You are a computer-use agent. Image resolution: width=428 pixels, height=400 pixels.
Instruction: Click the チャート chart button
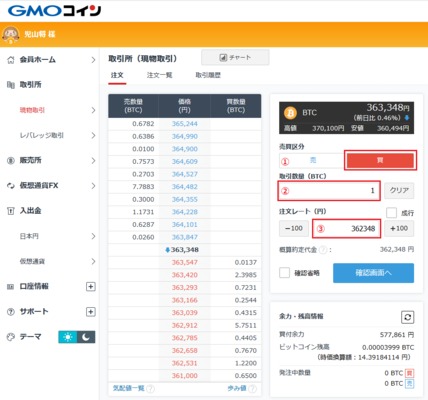[235, 58]
